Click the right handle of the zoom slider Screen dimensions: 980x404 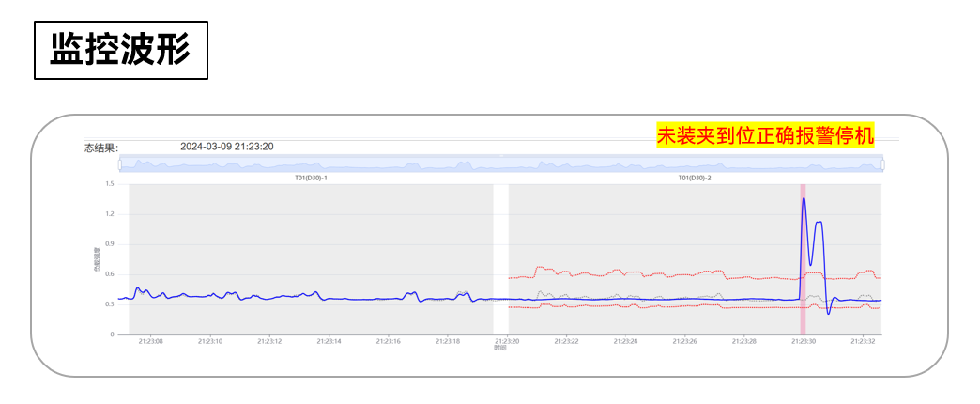883,164
